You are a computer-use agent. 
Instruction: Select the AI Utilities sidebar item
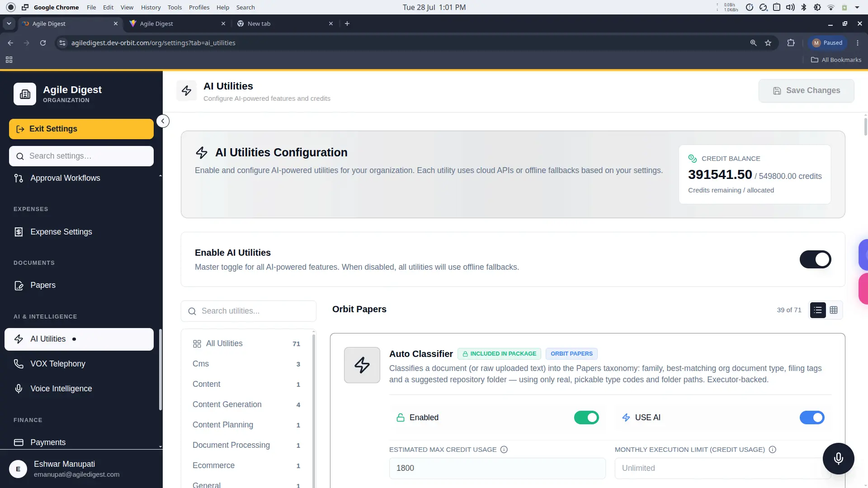pos(79,339)
